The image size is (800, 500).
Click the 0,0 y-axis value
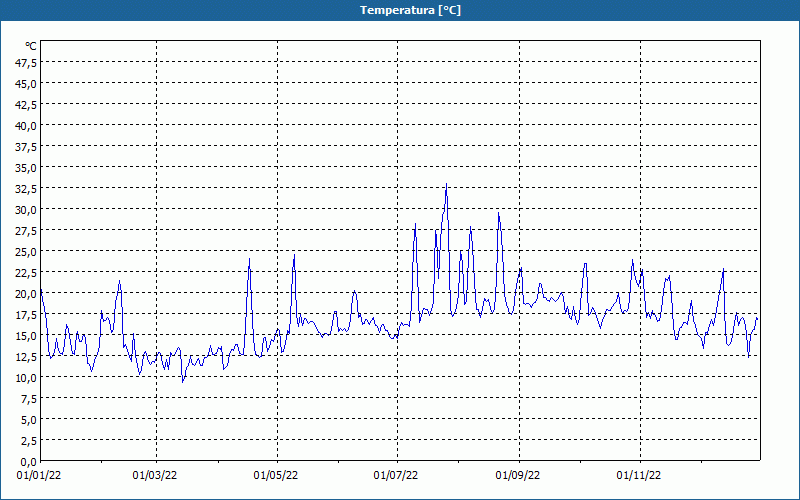point(29,462)
